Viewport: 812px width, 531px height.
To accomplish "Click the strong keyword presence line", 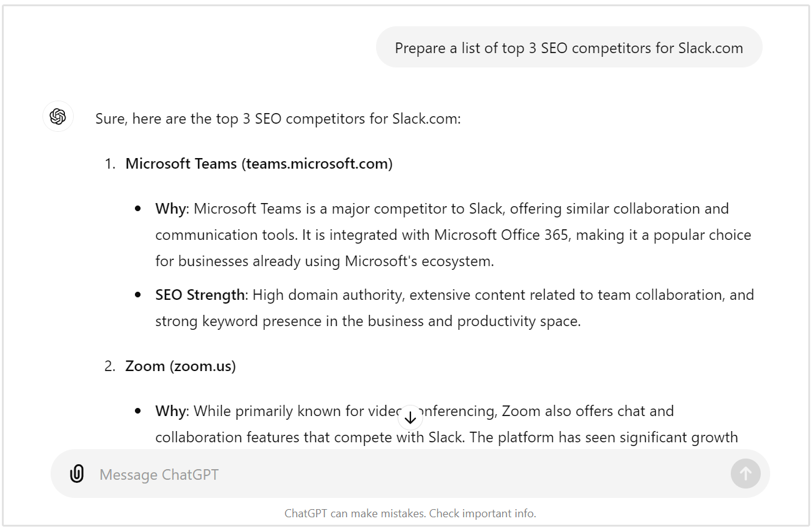I will [x=368, y=321].
